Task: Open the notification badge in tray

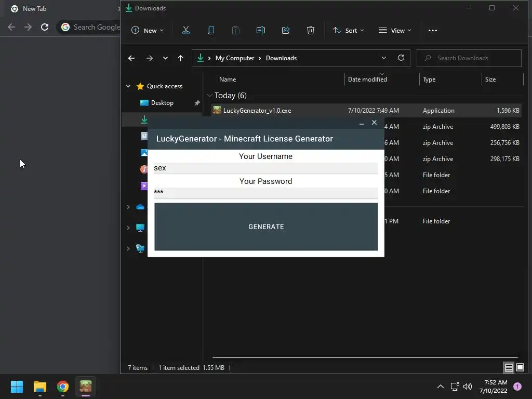Action: (517, 387)
